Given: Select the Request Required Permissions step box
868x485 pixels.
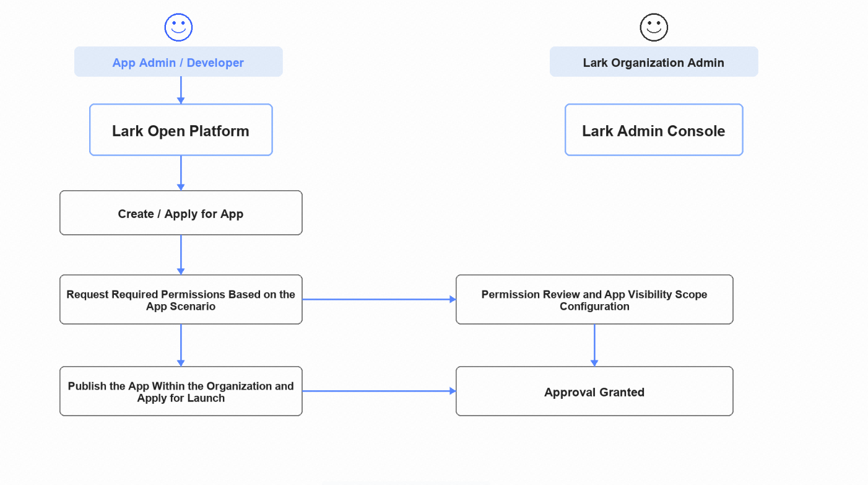Looking at the screenshot, I should [181, 299].
